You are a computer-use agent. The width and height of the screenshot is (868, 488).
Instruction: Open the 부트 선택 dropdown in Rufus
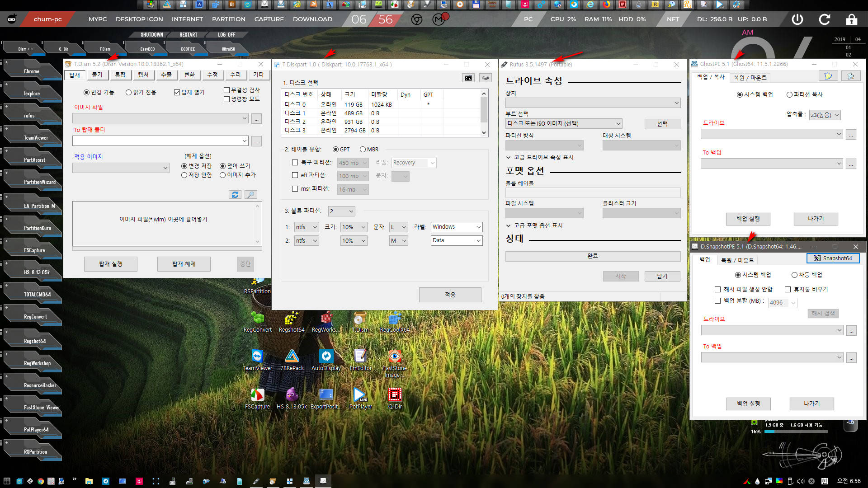pyautogui.click(x=564, y=124)
